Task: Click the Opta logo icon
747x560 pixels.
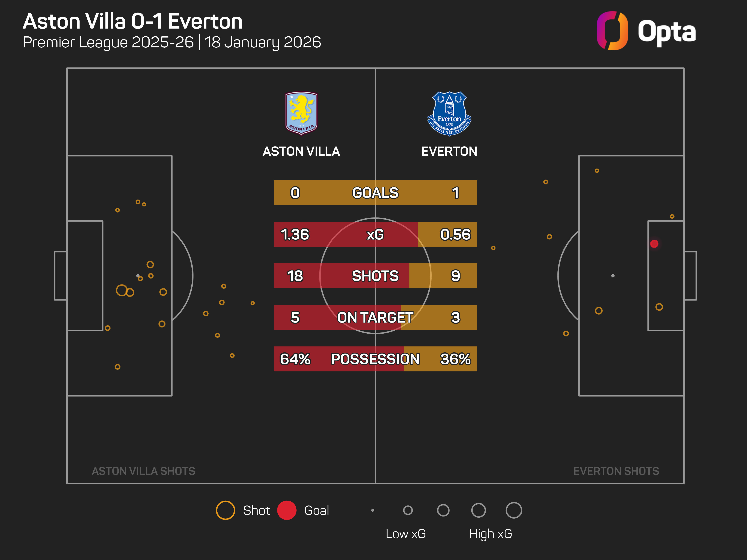Action: (612, 31)
